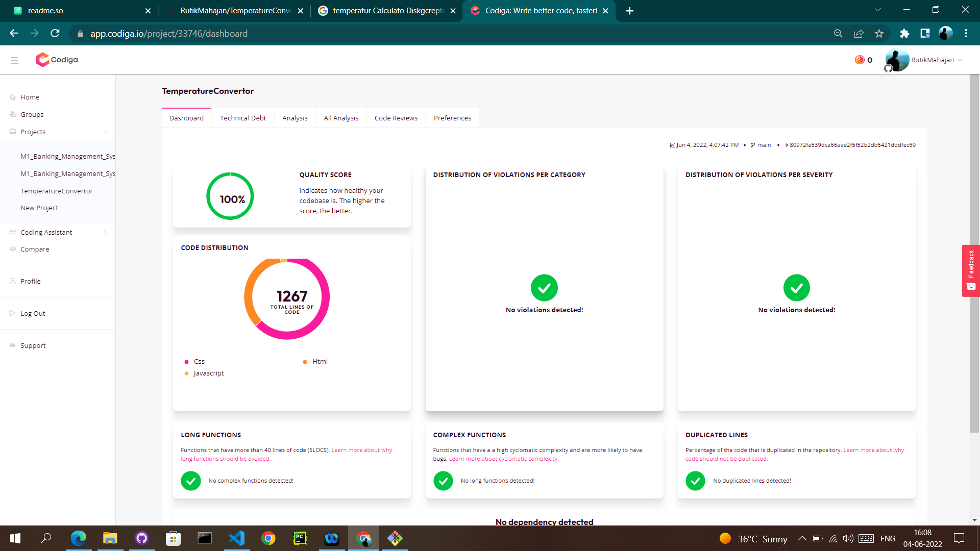Click the Log Out icon
The height and width of the screenshot is (551, 980).
(11, 313)
